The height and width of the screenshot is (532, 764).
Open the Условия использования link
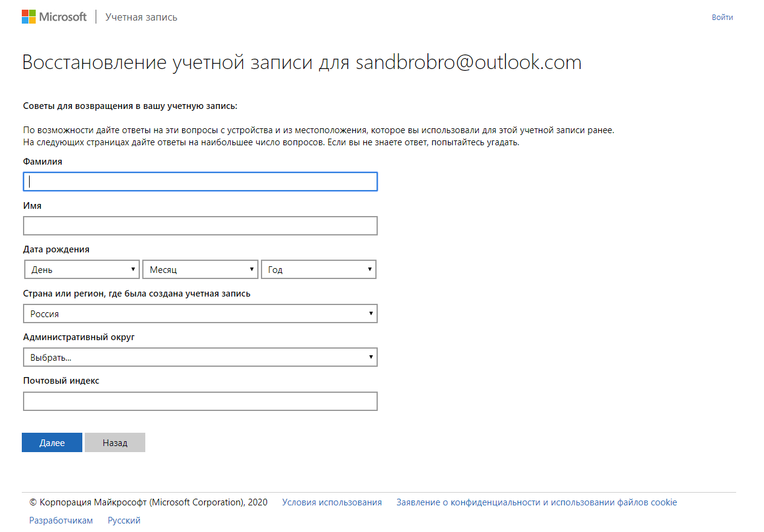[x=332, y=502]
